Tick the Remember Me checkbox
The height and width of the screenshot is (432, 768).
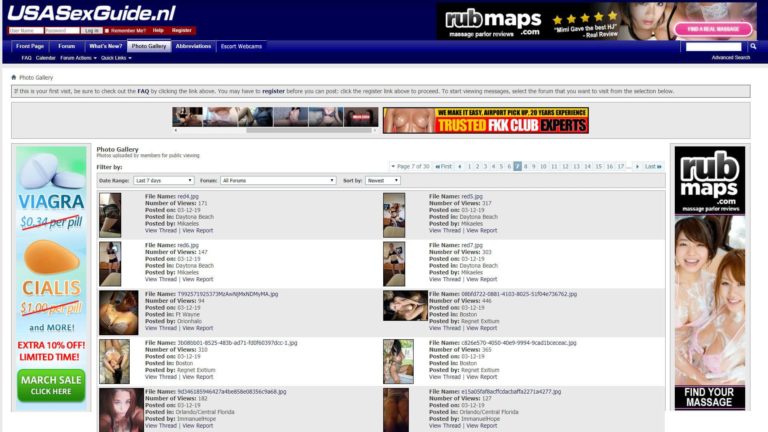pos(107,30)
